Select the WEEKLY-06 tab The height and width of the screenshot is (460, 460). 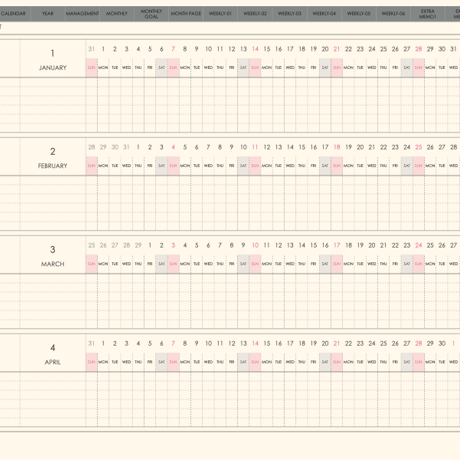393,14
